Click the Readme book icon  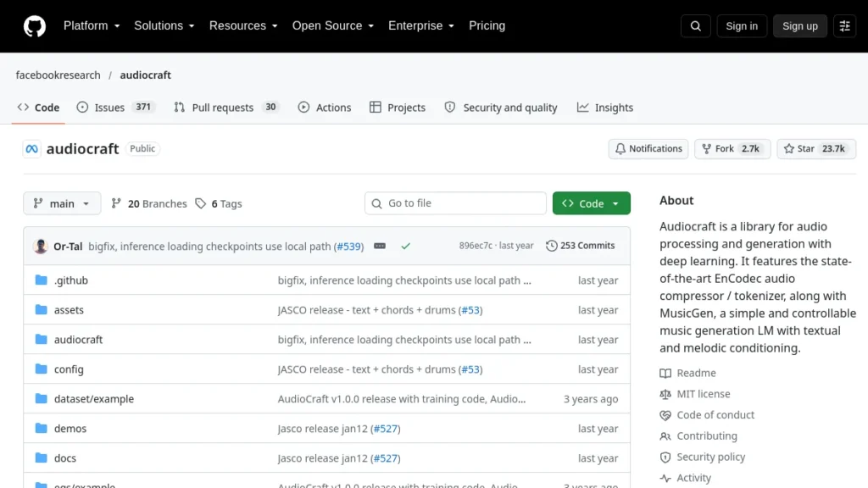click(665, 374)
